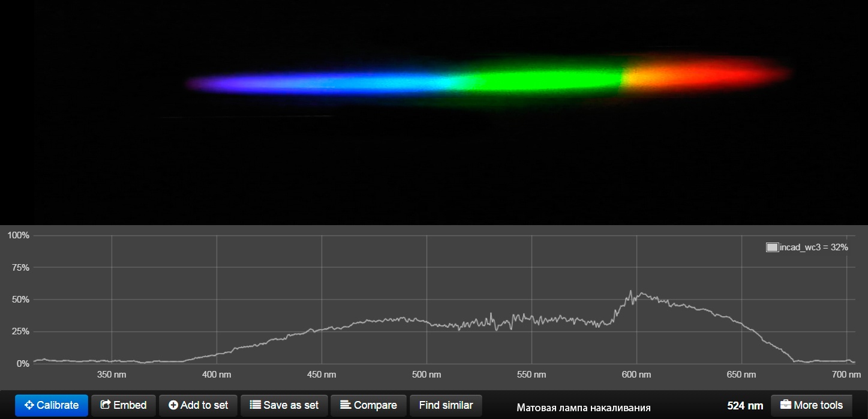Click the 600 nm axis label
Image resolution: width=868 pixels, height=419 pixels.
coord(636,375)
